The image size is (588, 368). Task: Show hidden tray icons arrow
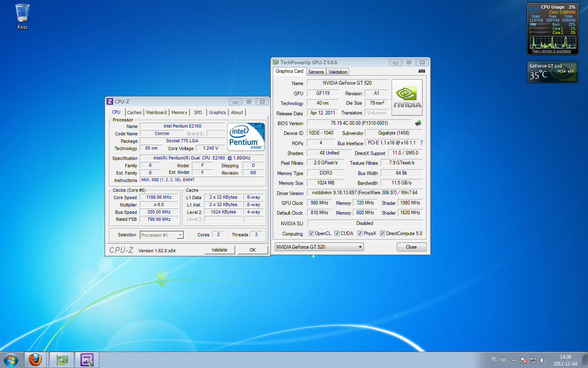513,360
